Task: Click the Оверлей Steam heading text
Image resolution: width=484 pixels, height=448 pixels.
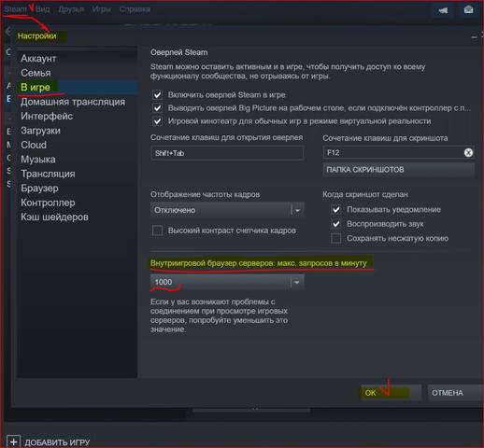Action: (179, 52)
